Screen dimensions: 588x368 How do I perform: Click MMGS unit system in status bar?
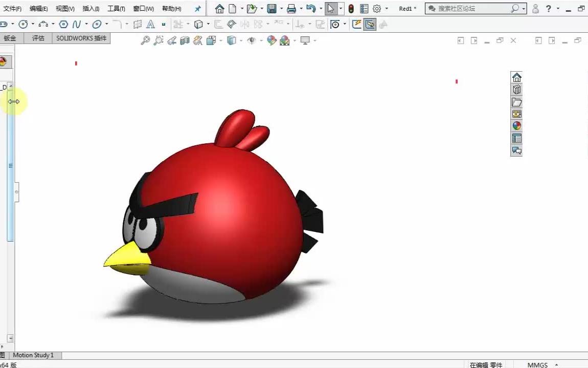pyautogui.click(x=538, y=364)
